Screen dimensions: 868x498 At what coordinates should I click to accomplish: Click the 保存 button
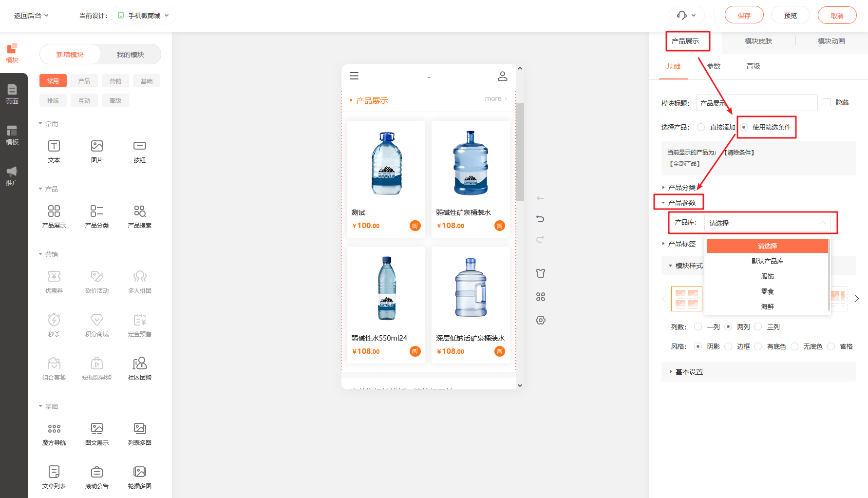pyautogui.click(x=744, y=15)
